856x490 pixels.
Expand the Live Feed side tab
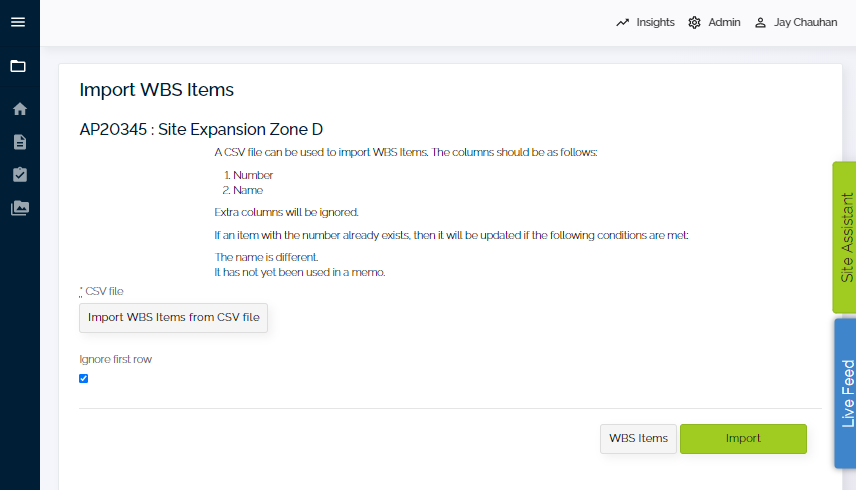pyautogui.click(x=846, y=393)
